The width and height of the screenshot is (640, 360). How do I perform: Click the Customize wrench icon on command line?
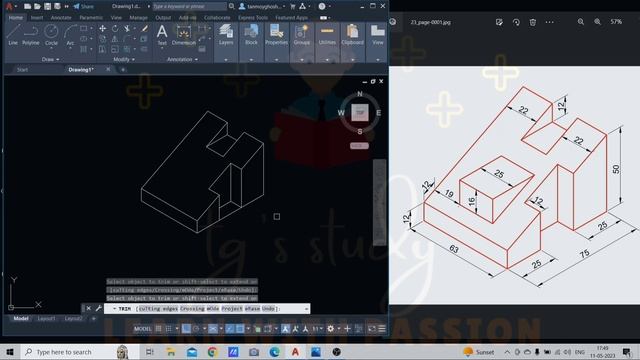(x=98, y=308)
